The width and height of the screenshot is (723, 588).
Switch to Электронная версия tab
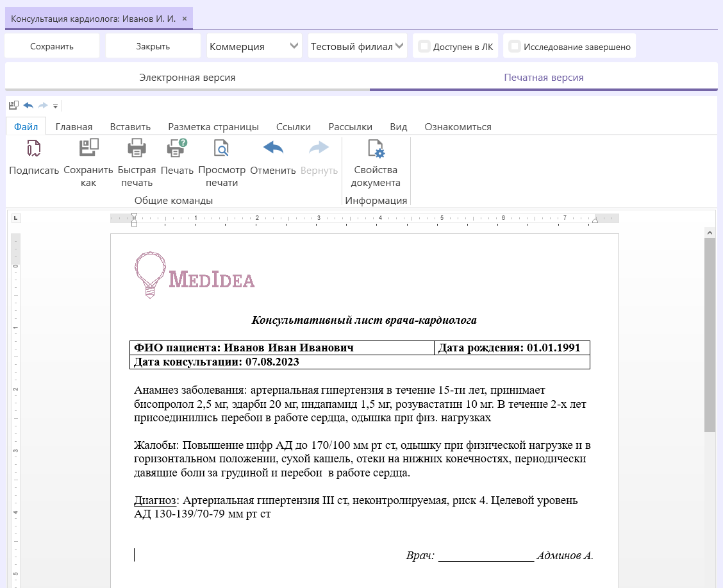187,78
